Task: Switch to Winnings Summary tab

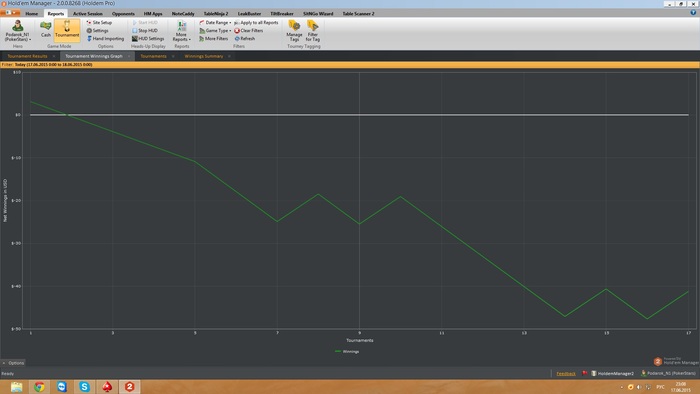Action: click(x=204, y=56)
